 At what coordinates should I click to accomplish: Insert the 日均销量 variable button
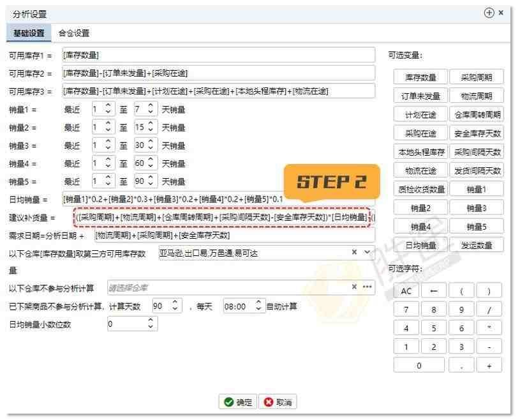(420, 244)
